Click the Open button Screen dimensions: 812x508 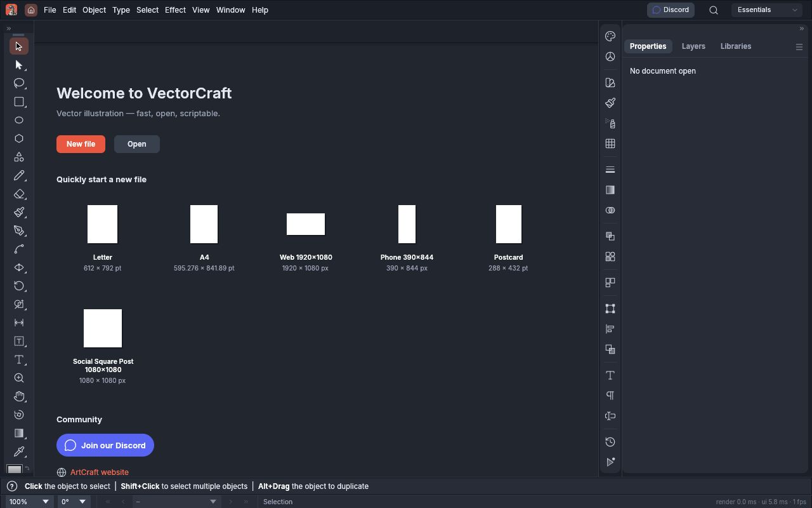136,144
